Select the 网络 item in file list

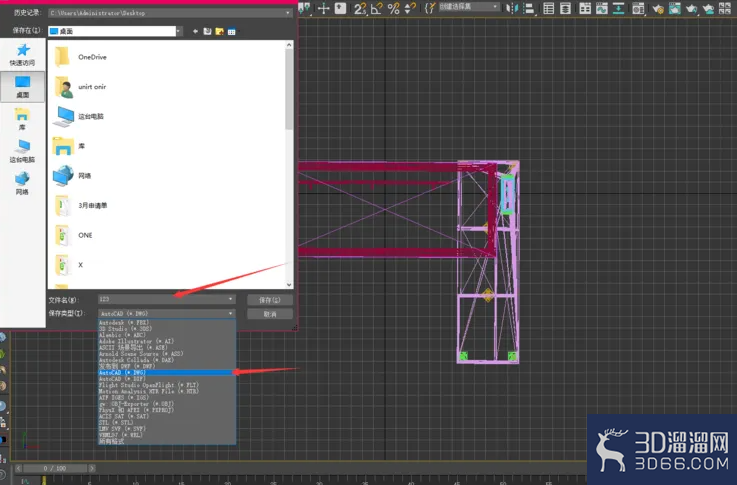point(72,176)
